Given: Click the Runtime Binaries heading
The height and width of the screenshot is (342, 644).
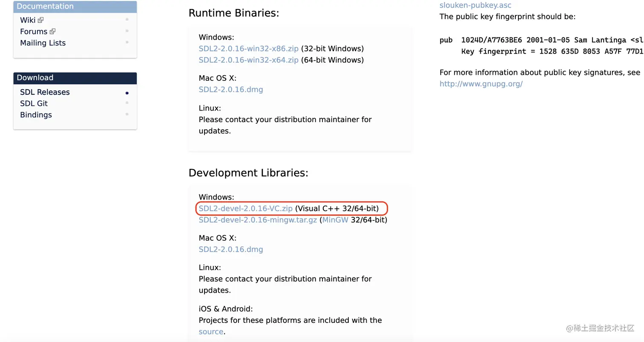Looking at the screenshot, I should 233,13.
